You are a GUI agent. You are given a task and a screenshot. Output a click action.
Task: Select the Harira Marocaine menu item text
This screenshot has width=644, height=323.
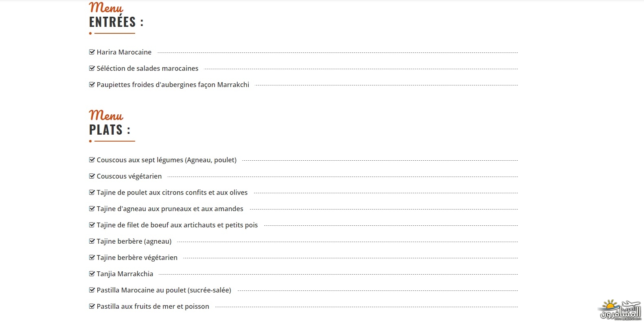[124, 52]
